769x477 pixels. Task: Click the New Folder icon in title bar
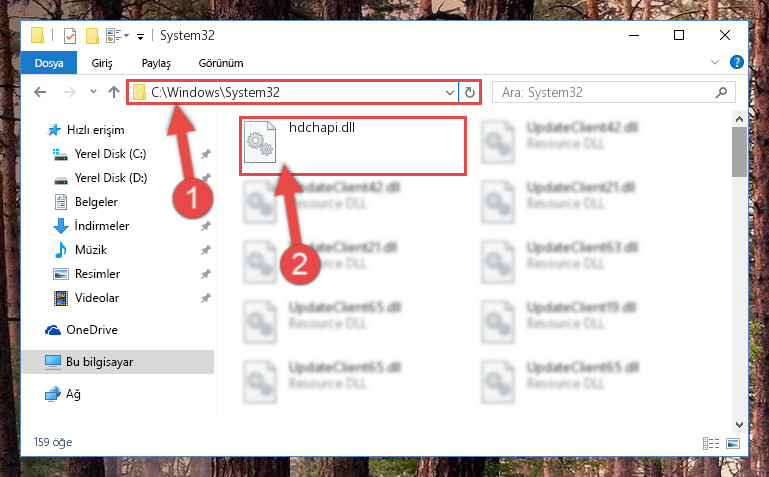92,36
